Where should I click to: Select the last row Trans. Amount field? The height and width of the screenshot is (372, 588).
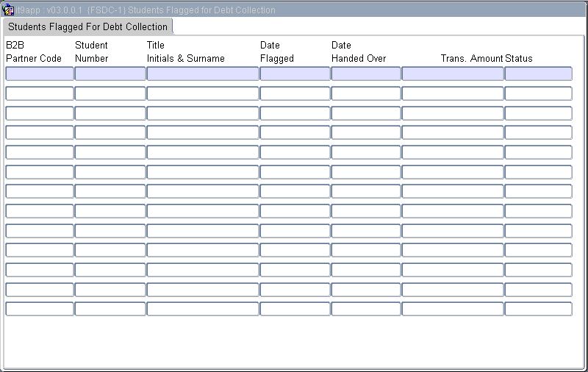click(453, 309)
